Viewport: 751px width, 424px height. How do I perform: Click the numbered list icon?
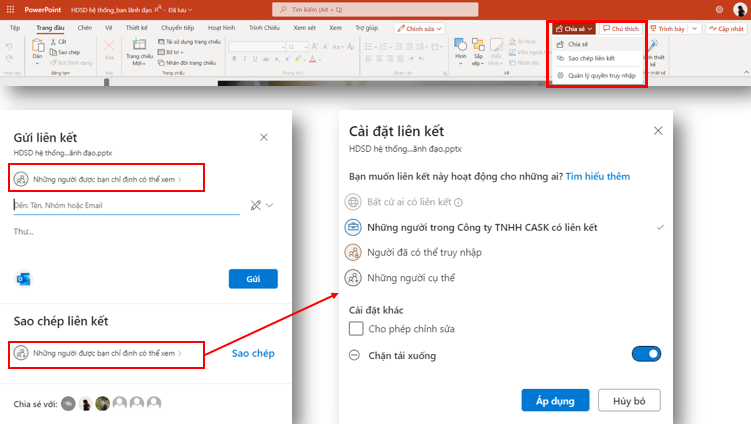(385, 46)
